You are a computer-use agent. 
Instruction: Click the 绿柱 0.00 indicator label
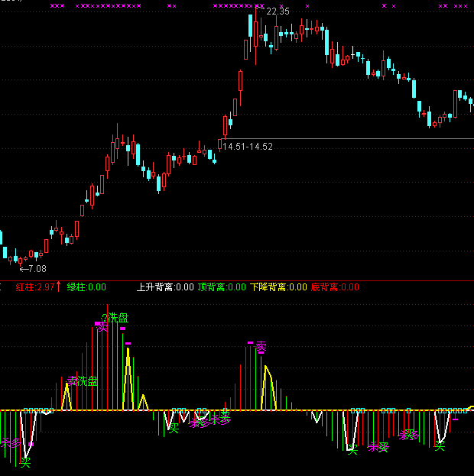(86, 287)
